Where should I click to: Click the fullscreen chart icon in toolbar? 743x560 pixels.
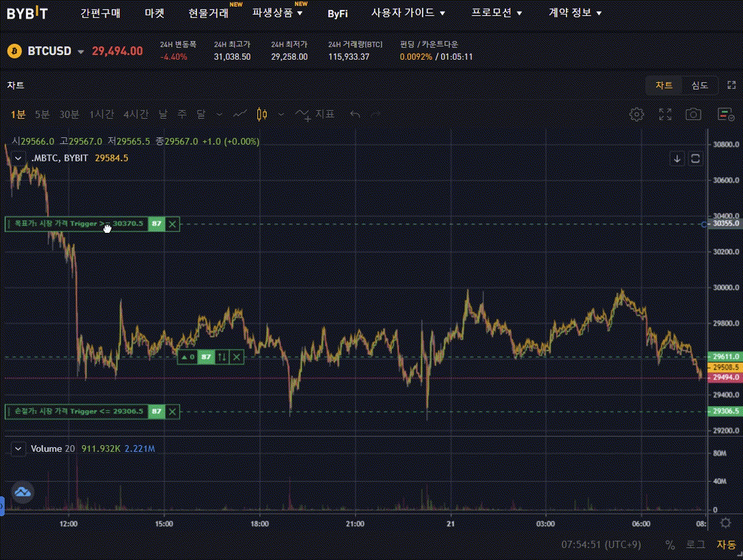tap(665, 114)
